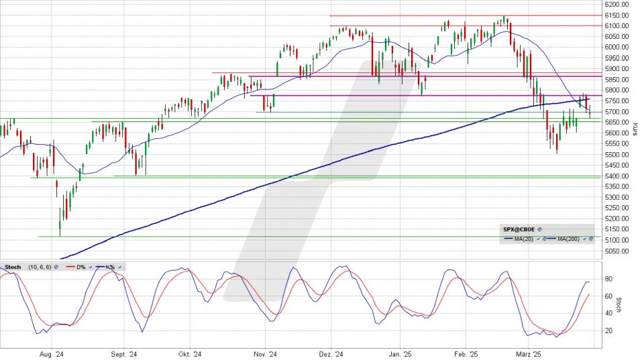Select the SPX@CBOE symbol label

tap(519, 229)
